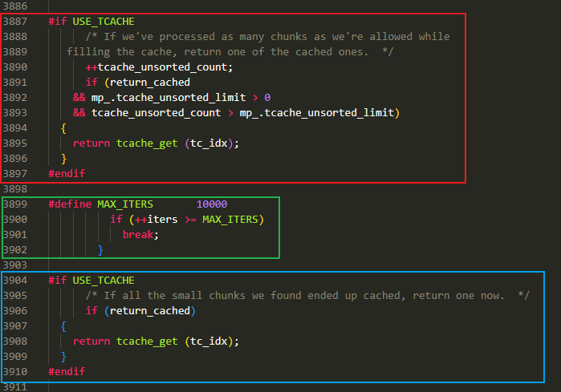This screenshot has width=561, height=392.
Task: Click the MAX_ITERS macro name after #define
Action: click(124, 204)
